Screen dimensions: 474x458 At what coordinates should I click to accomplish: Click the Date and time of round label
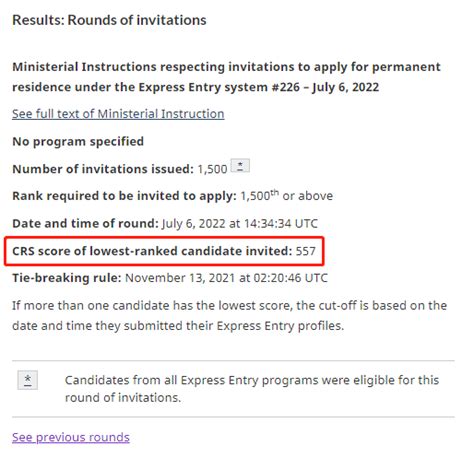(x=85, y=223)
